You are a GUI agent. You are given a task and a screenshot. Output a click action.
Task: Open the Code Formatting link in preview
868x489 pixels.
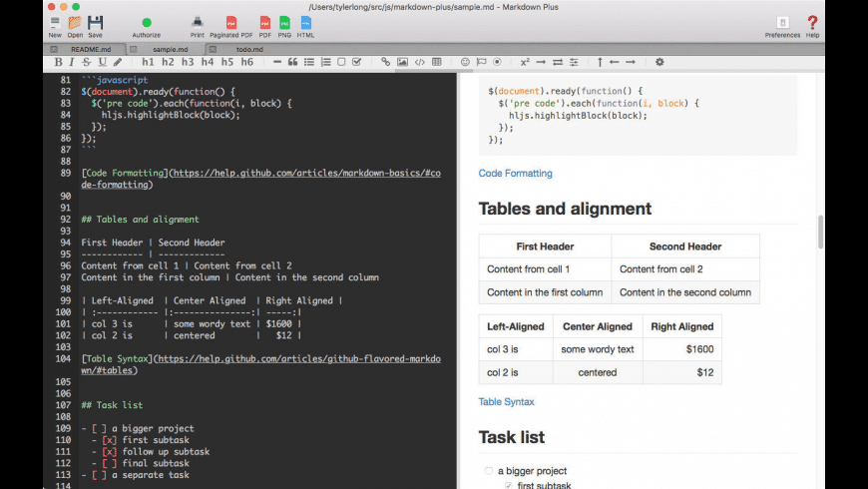point(515,174)
